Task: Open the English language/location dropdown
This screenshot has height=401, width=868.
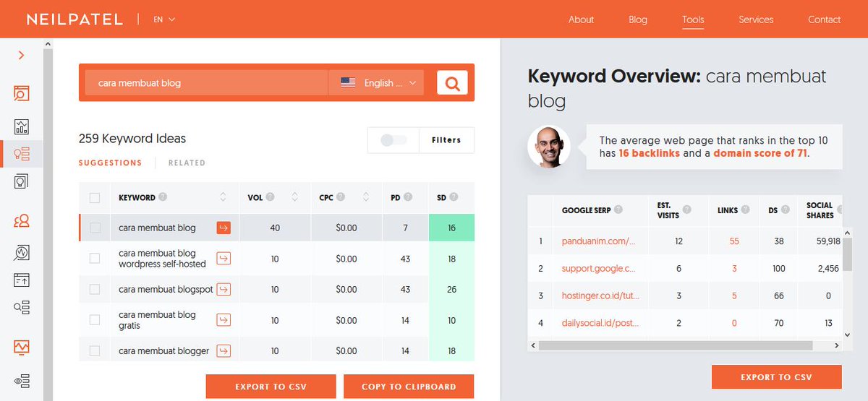Action: pyautogui.click(x=376, y=83)
